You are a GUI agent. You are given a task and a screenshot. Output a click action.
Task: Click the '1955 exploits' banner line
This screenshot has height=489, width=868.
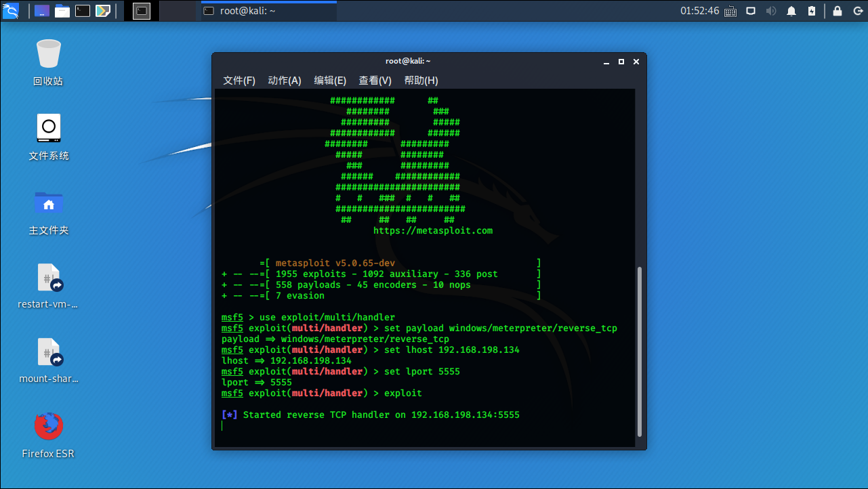[x=381, y=274]
